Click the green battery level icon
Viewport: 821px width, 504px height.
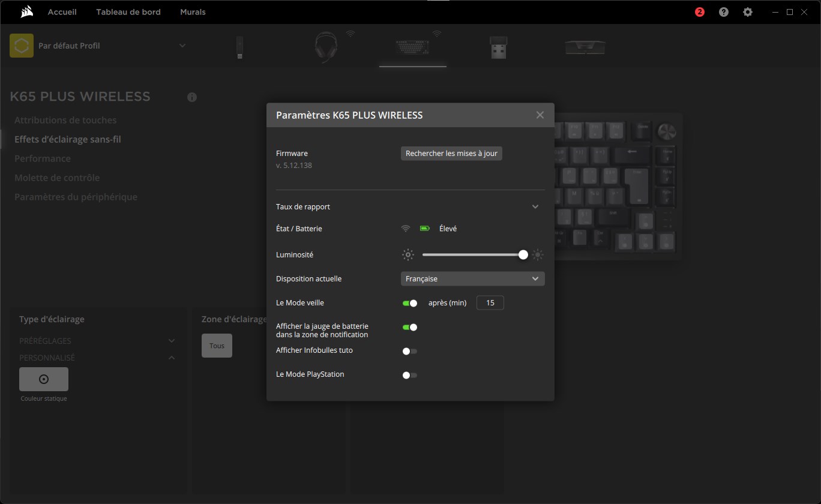click(425, 229)
